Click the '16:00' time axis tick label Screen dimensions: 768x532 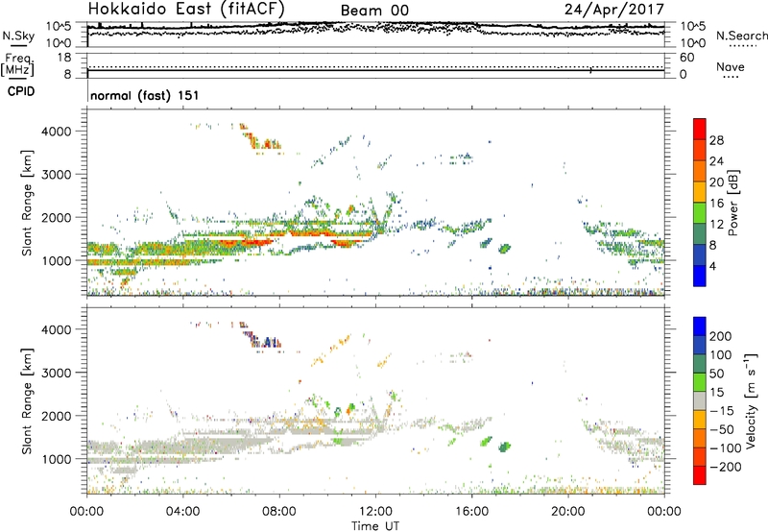pyautogui.click(x=471, y=512)
